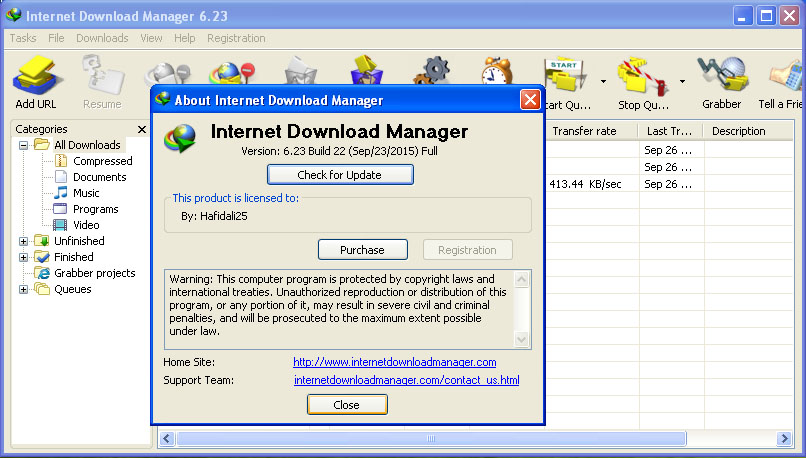Open the Registration menu
Viewport: 806px width, 458px height.
(236, 38)
